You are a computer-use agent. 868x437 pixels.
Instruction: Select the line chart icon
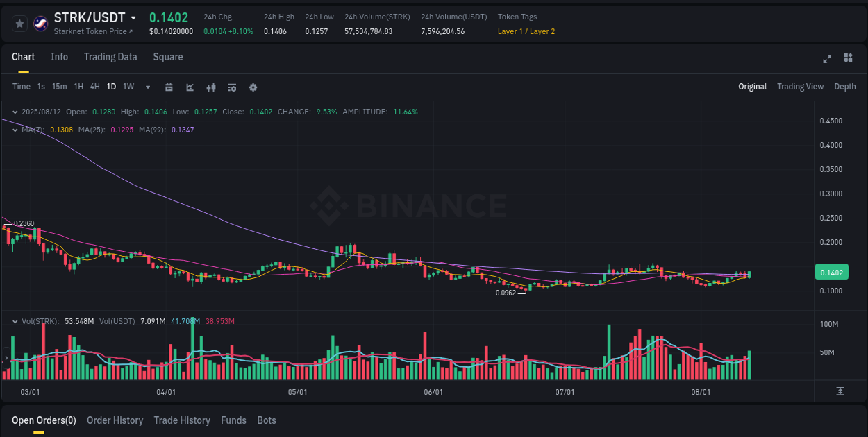190,87
